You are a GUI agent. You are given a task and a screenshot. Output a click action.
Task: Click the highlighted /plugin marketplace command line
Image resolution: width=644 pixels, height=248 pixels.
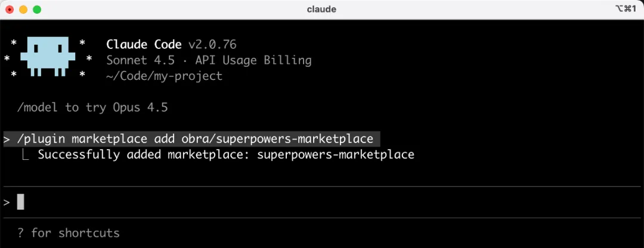(x=195, y=139)
